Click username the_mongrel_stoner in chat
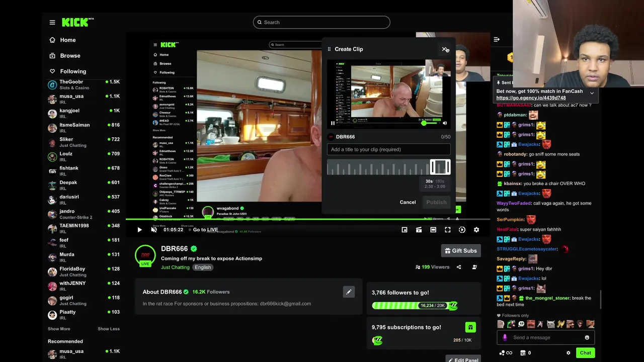644x362 pixels. pyautogui.click(x=547, y=298)
